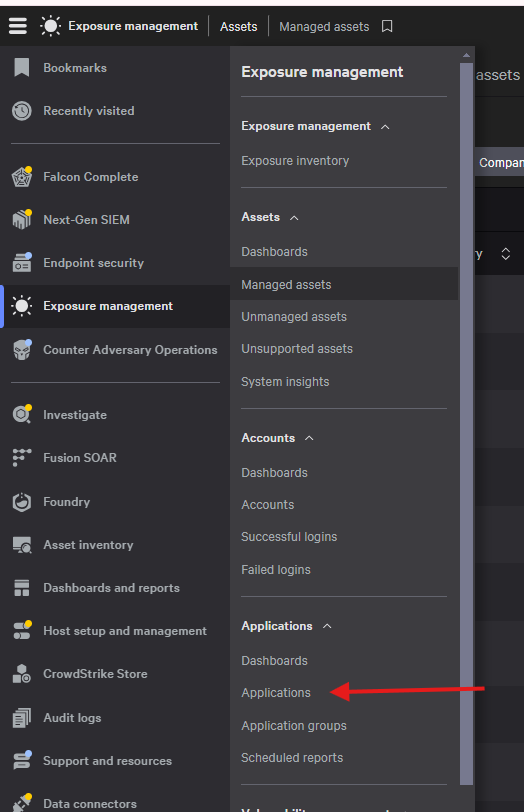Open the hamburger main menu icon
This screenshot has width=524, height=812.
[18, 25]
